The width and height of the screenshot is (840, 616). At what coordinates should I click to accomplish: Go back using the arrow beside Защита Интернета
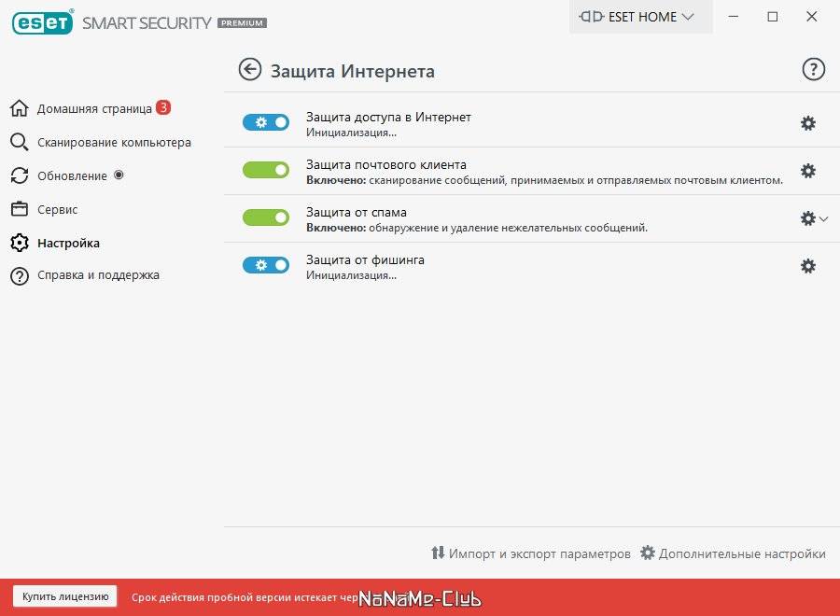[249, 70]
